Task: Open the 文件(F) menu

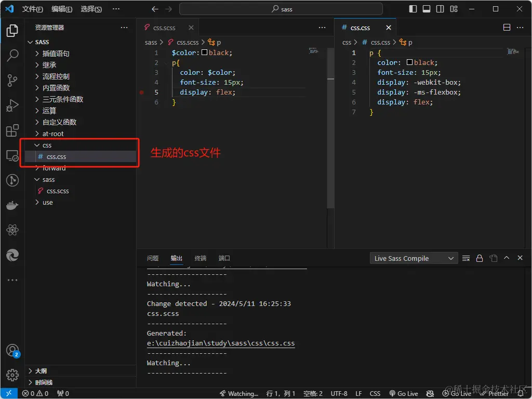Action: tap(32, 9)
